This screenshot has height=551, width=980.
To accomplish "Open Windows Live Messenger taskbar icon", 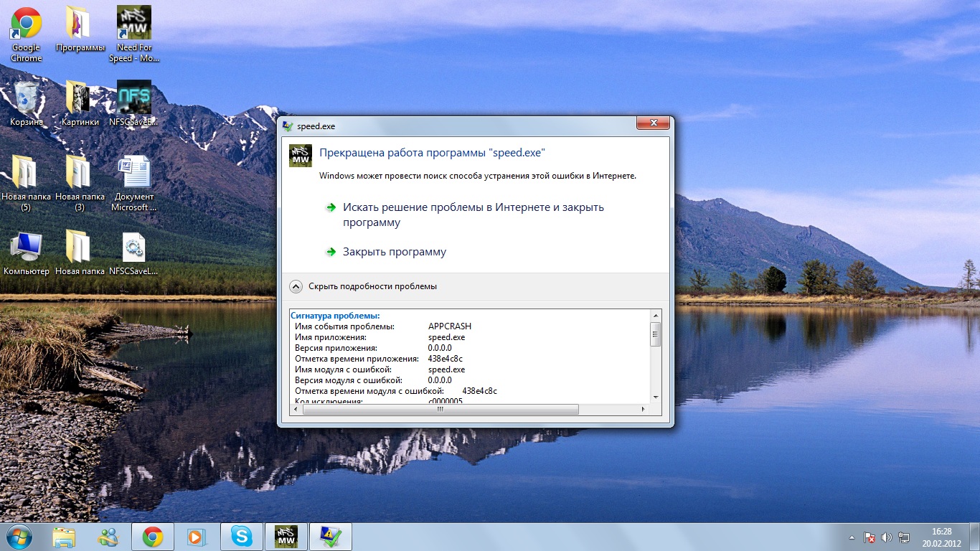I will (109, 537).
